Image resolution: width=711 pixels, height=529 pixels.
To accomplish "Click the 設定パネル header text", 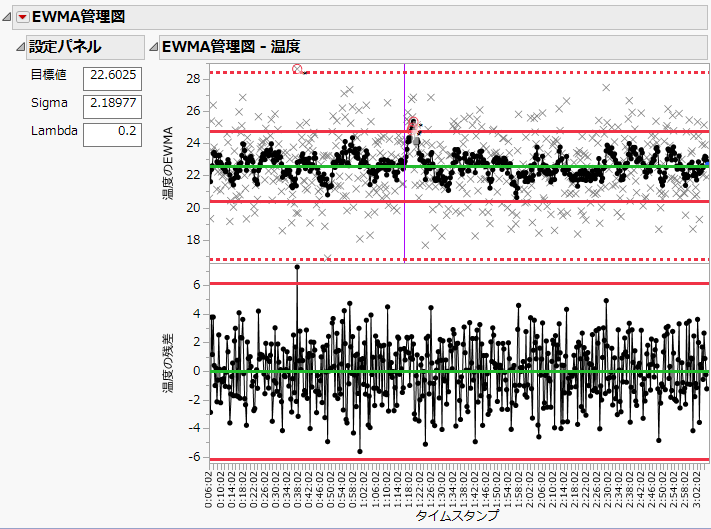I will [x=65, y=47].
